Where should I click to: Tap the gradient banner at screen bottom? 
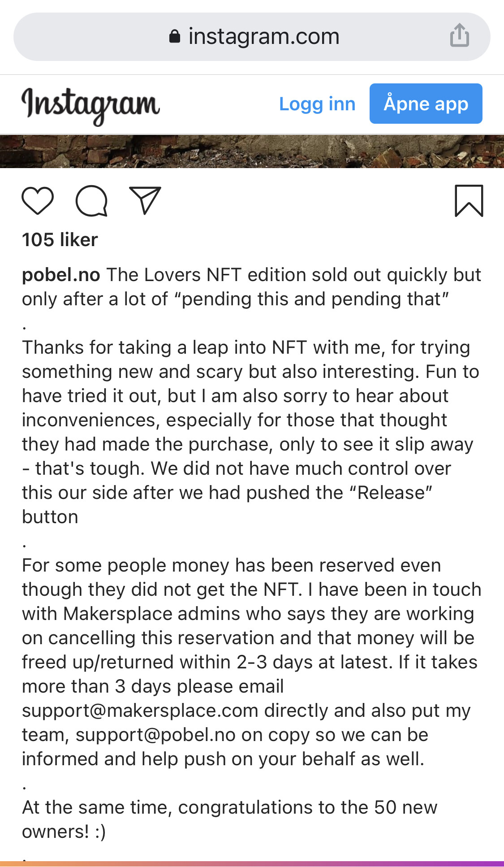[252, 863]
